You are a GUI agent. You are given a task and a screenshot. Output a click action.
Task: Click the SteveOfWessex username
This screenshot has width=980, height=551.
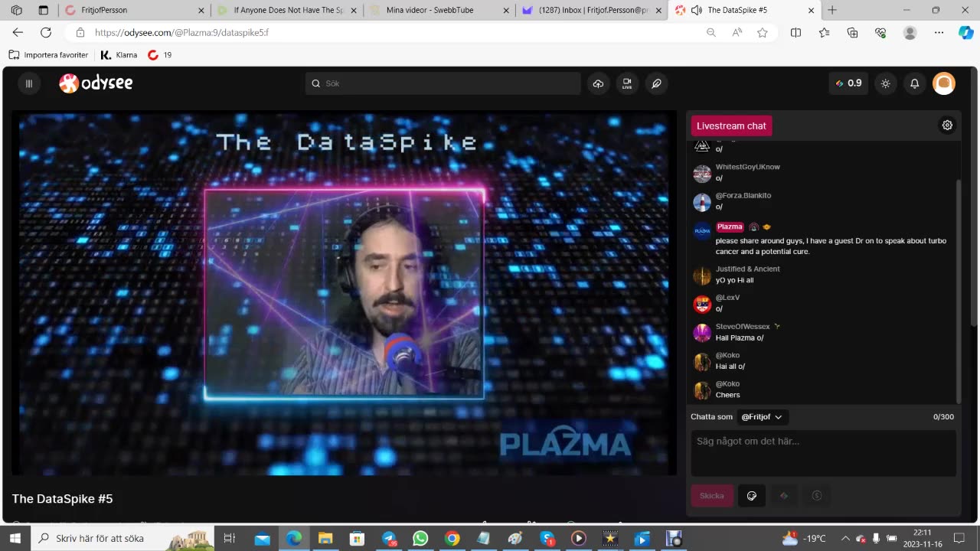pyautogui.click(x=743, y=327)
